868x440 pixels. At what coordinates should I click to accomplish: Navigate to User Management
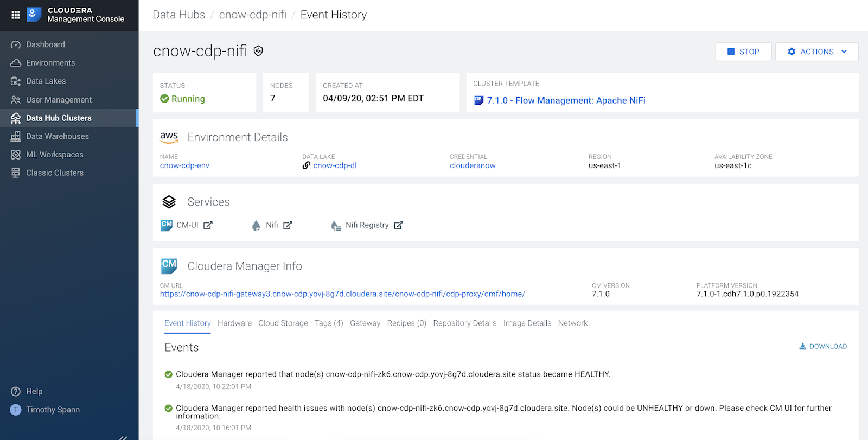[59, 100]
